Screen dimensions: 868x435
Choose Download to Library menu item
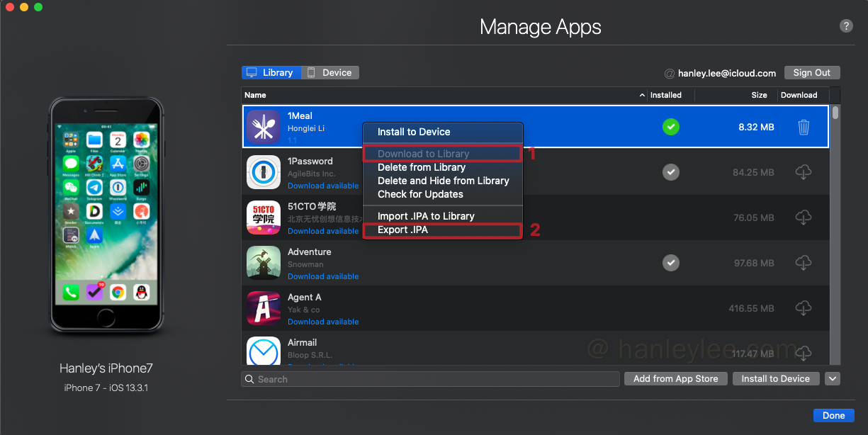(443, 154)
